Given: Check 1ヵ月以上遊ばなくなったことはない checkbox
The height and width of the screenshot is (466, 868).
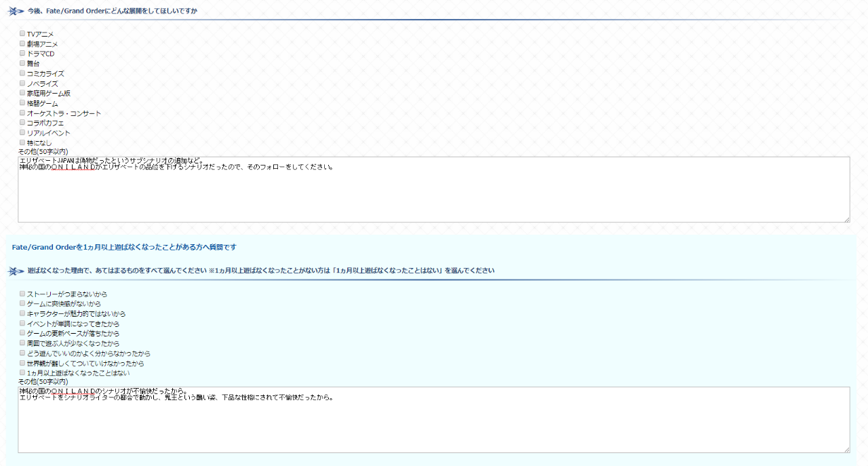Looking at the screenshot, I should tap(22, 372).
